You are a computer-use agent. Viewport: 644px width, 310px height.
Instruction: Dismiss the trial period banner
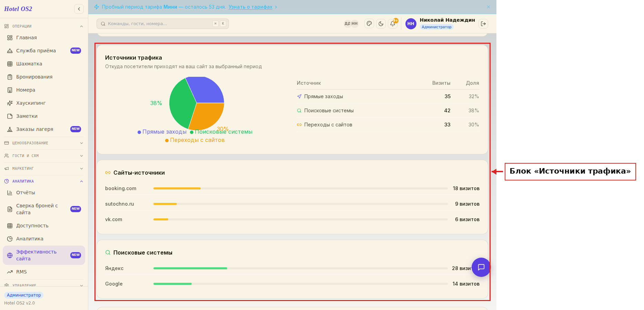pos(489,7)
